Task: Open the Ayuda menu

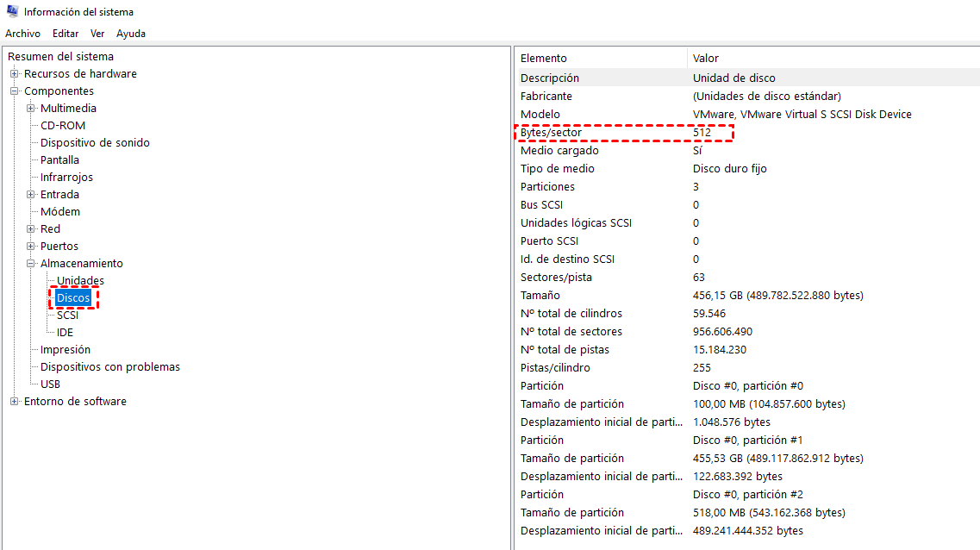Action: 131,34
